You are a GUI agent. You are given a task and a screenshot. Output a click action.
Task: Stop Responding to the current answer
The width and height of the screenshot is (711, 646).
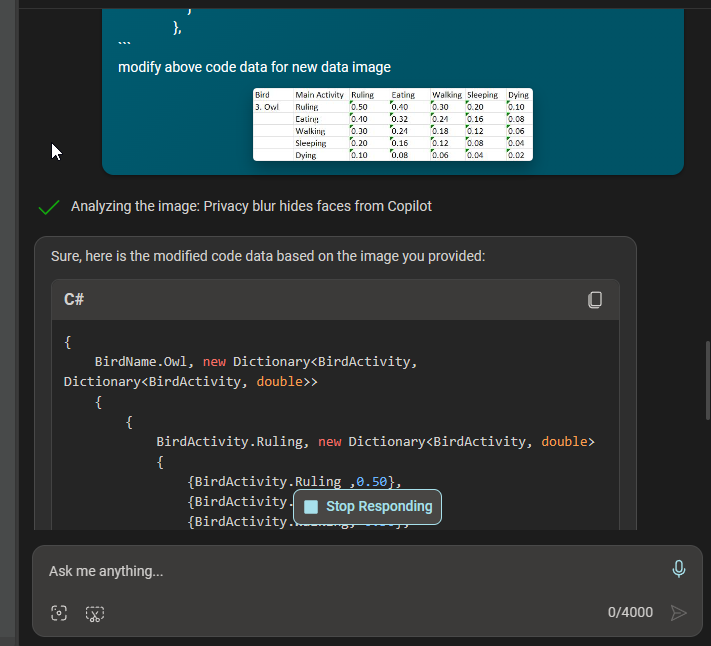click(x=367, y=506)
